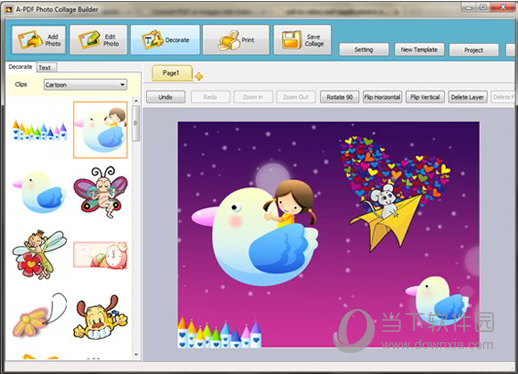Click the Undo button
Viewport: 518px width, 374px height.
(x=166, y=97)
